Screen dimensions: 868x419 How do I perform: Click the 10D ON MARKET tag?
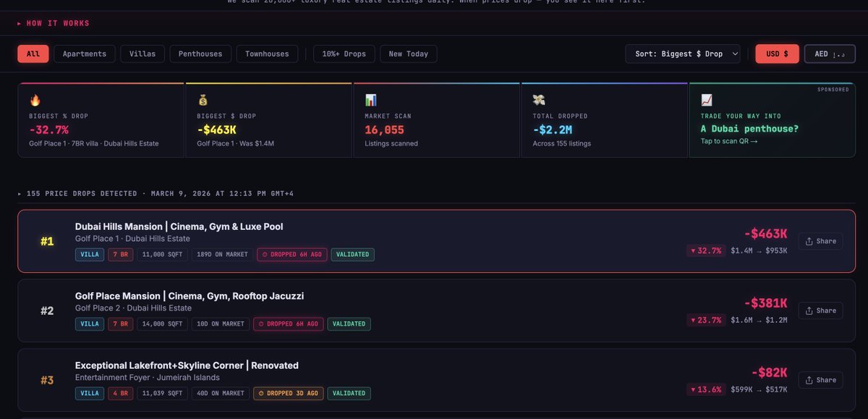[x=221, y=324]
